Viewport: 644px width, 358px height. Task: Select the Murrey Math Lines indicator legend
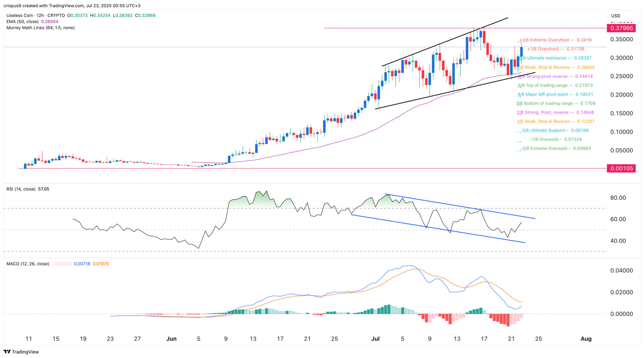click(41, 28)
